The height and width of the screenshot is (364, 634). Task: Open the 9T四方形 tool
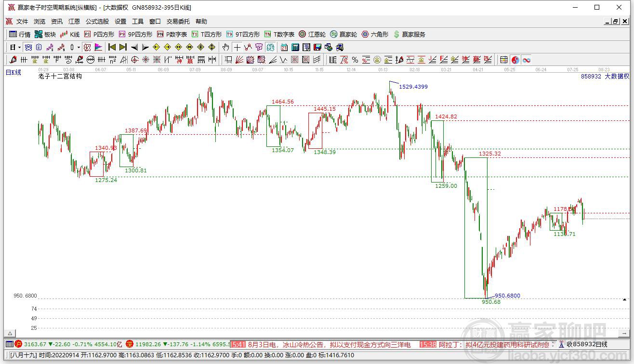243,34
